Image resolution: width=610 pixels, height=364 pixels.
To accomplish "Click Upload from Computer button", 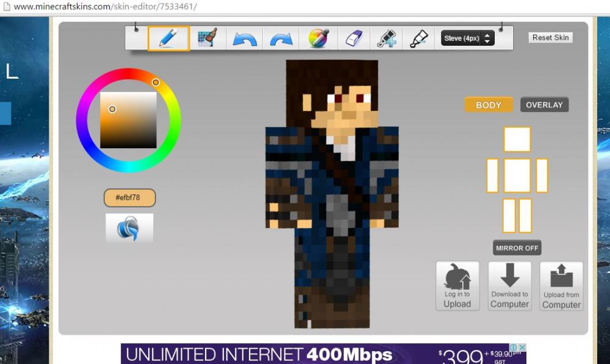I will tap(561, 286).
